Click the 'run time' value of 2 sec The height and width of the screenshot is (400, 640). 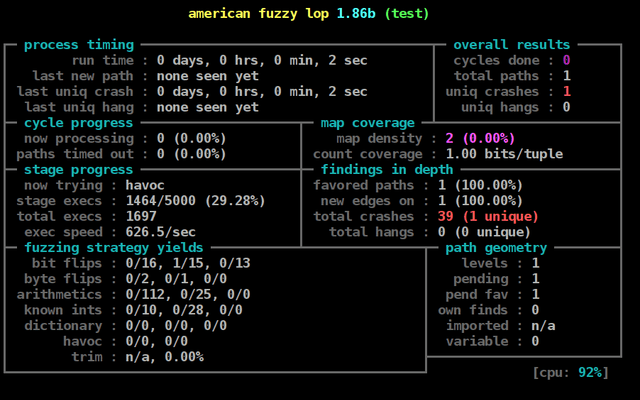(262, 60)
